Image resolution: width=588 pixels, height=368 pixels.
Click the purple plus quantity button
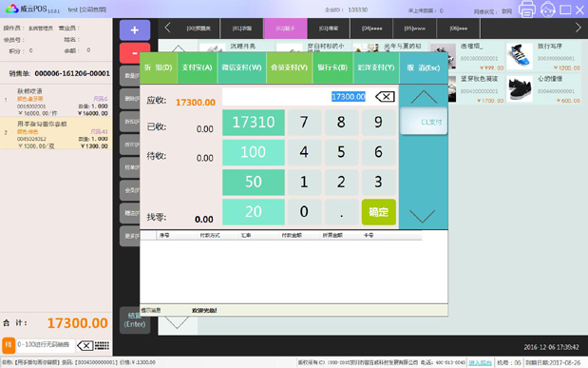tap(135, 30)
